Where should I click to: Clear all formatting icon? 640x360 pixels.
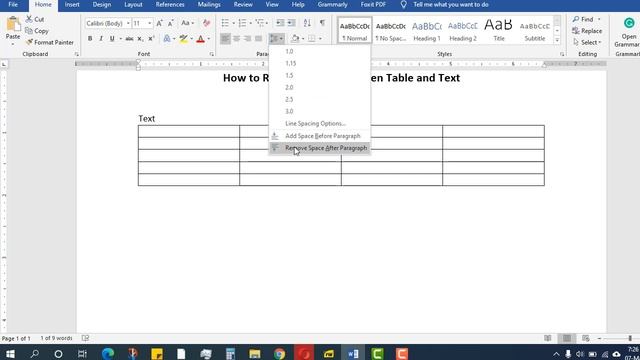coord(207,23)
